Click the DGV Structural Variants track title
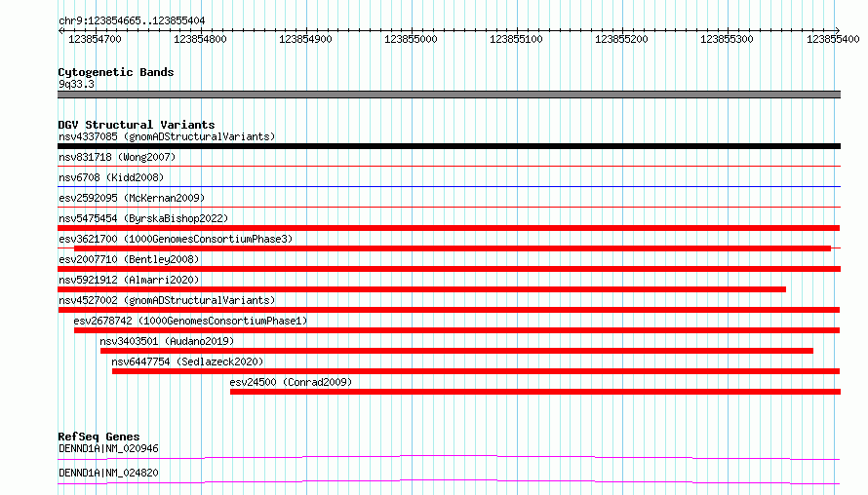The image size is (868, 495). point(137,125)
